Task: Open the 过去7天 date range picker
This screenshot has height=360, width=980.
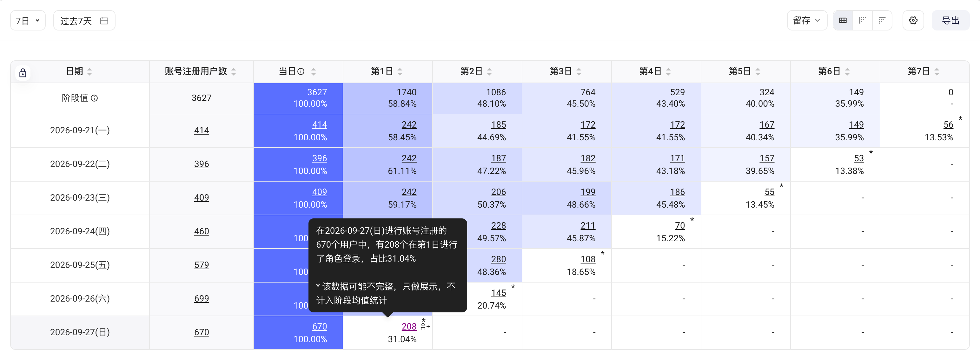Action: (x=84, y=21)
